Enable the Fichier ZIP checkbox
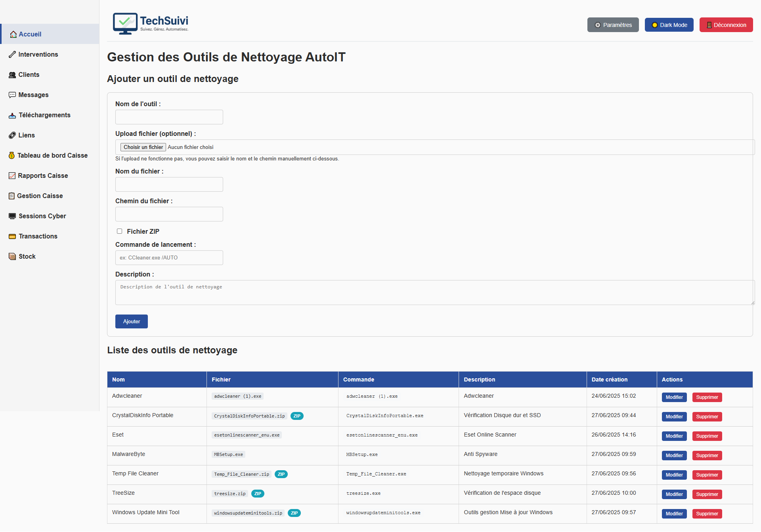The height and width of the screenshot is (532, 761). (119, 231)
